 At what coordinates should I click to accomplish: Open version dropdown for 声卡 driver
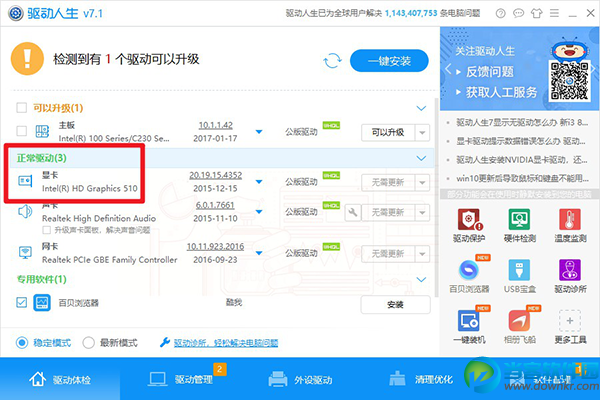click(x=259, y=212)
